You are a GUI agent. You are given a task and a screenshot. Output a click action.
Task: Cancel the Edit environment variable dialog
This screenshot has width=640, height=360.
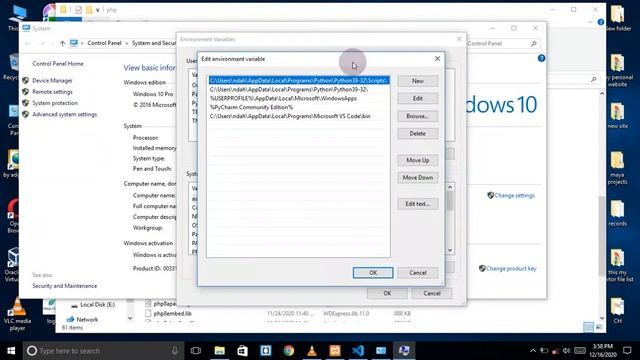pos(418,273)
